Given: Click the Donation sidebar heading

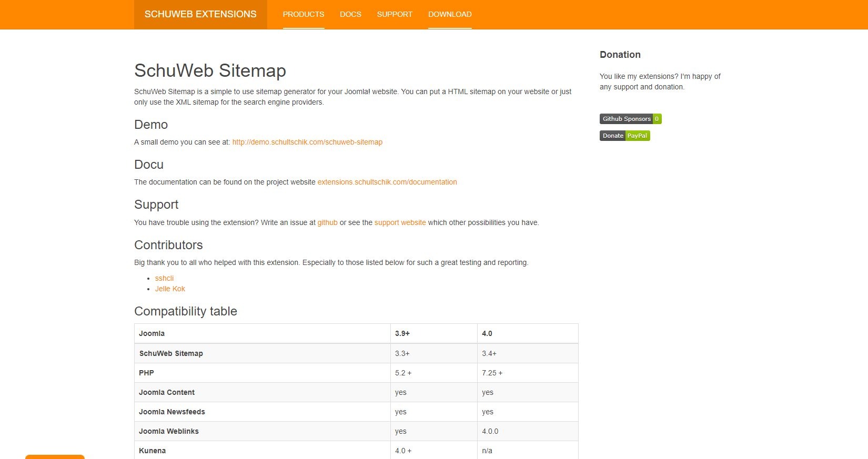Looking at the screenshot, I should click(x=620, y=55).
